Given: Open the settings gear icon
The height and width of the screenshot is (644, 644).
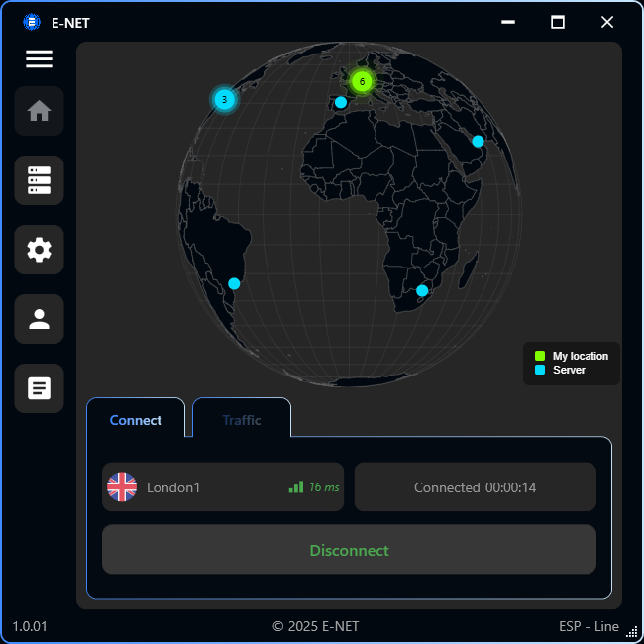Looking at the screenshot, I should tap(39, 250).
